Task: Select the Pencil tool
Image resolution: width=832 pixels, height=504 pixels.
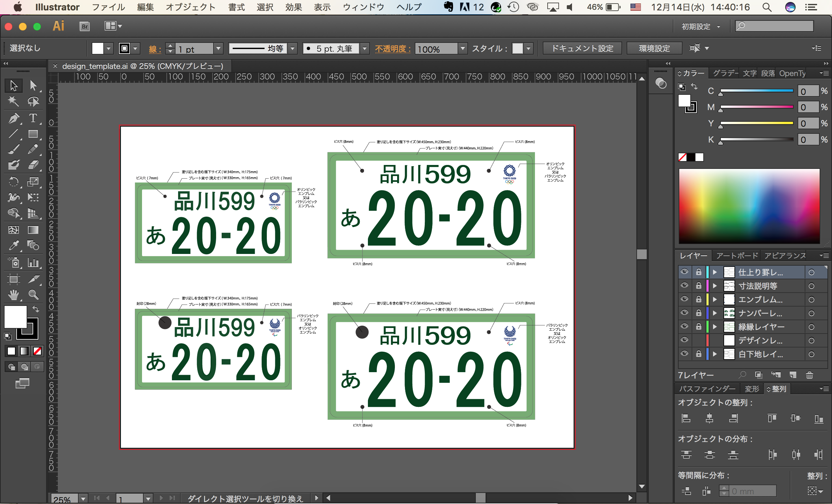Action: pyautogui.click(x=33, y=149)
